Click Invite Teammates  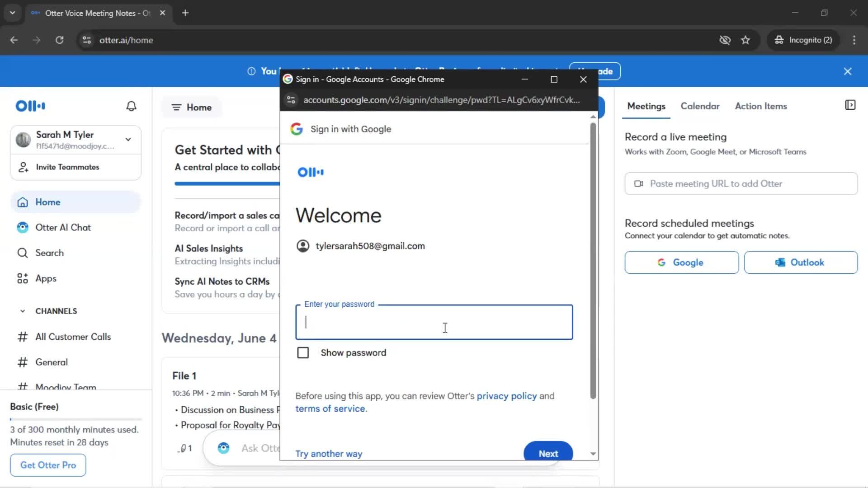click(67, 167)
